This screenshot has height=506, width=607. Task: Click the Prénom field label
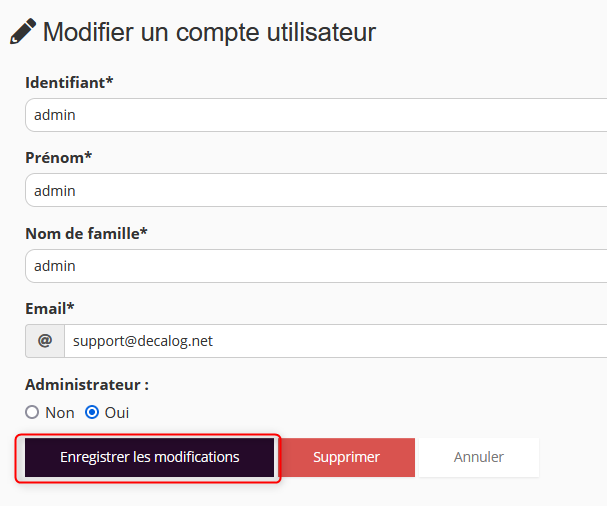coord(55,157)
